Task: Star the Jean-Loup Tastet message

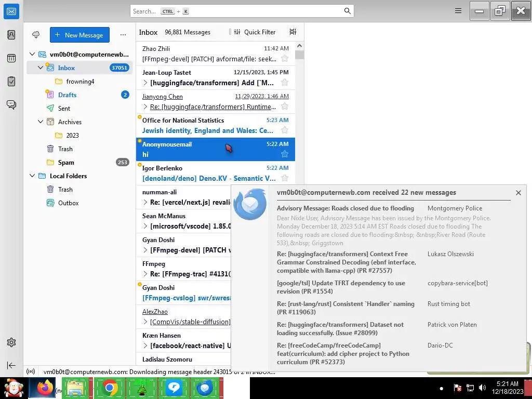Action: 285,83
